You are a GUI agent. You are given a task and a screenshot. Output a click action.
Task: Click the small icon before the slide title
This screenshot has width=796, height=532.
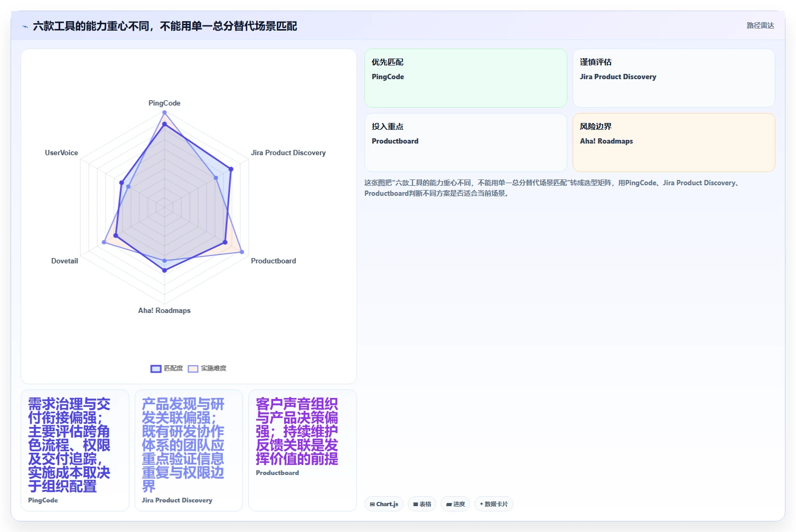25,26
